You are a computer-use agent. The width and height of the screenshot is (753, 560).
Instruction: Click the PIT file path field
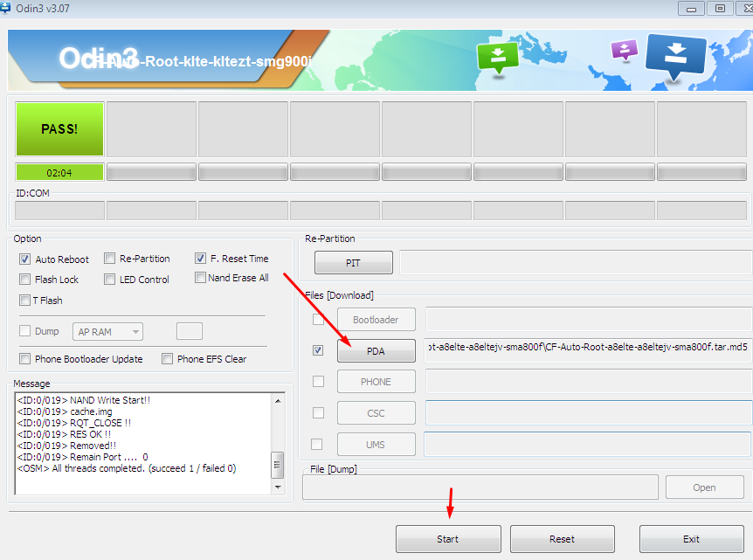(577, 262)
